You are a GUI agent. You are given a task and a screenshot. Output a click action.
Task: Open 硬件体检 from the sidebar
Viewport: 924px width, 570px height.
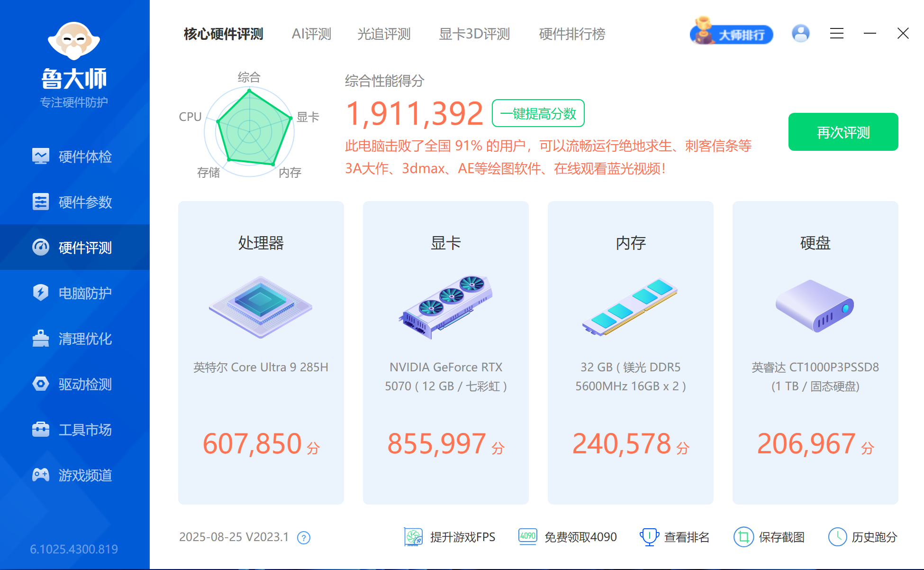(74, 156)
